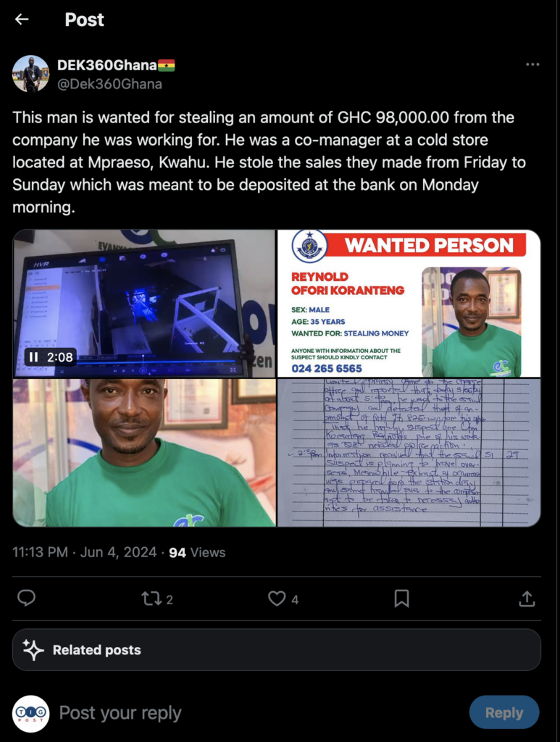Bookmark this post

point(401,599)
